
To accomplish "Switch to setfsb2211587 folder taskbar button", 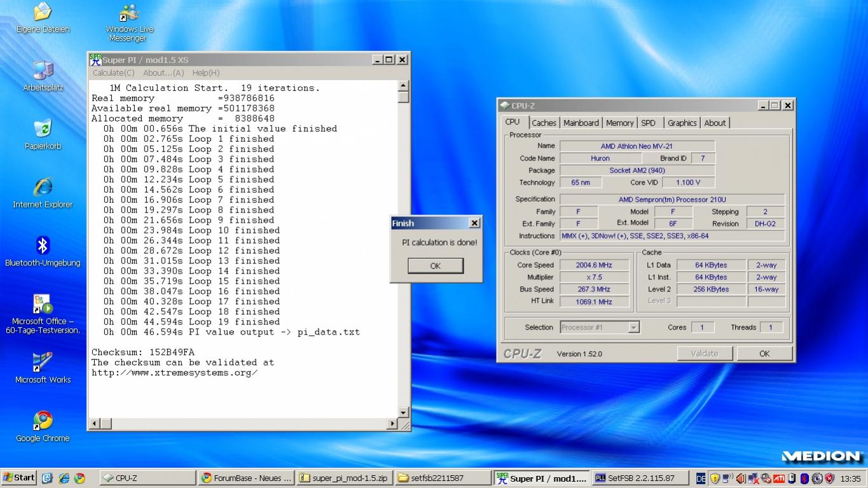I will (x=442, y=478).
